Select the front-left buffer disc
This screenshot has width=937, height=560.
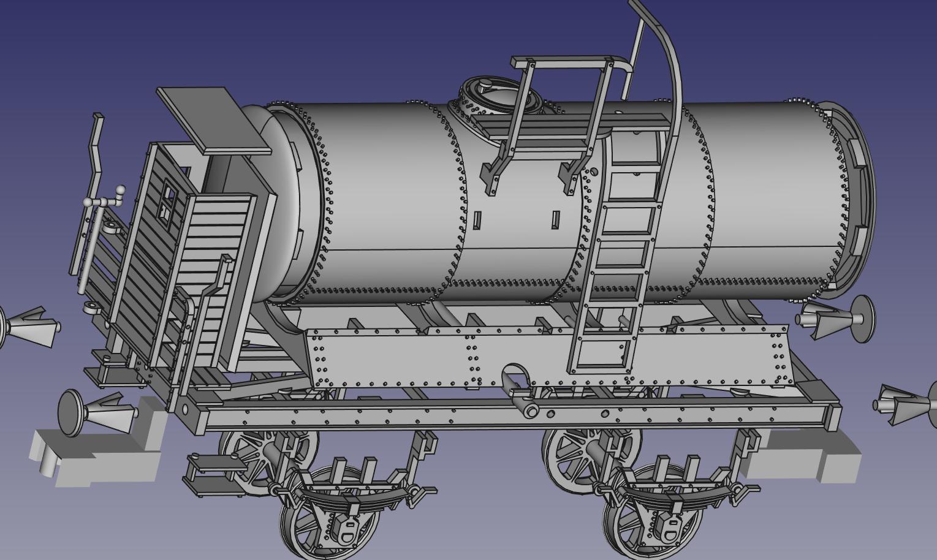[x=70, y=413]
